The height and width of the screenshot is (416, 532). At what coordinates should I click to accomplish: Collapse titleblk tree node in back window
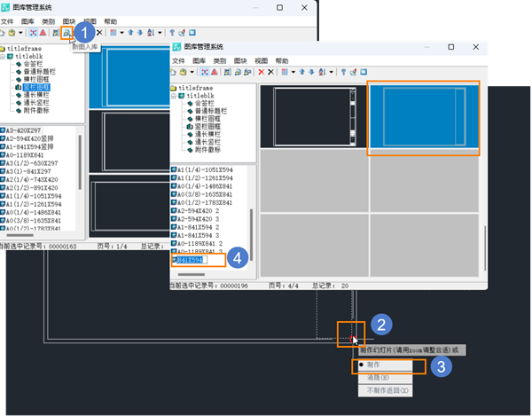(x=3, y=57)
